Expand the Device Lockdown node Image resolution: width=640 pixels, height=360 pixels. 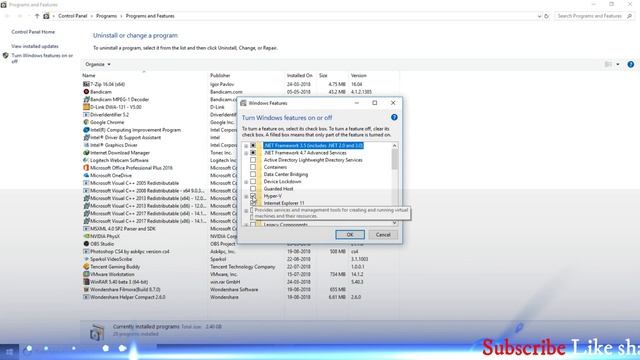(x=246, y=182)
